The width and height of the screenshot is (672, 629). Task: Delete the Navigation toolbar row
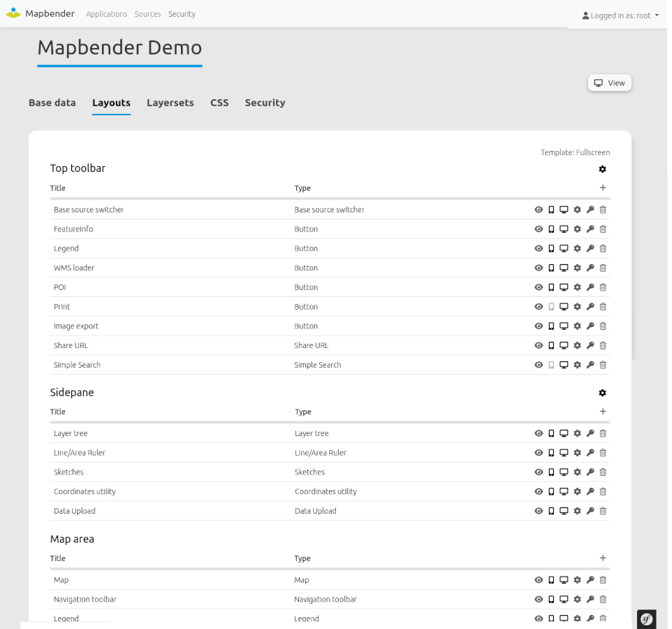point(603,600)
